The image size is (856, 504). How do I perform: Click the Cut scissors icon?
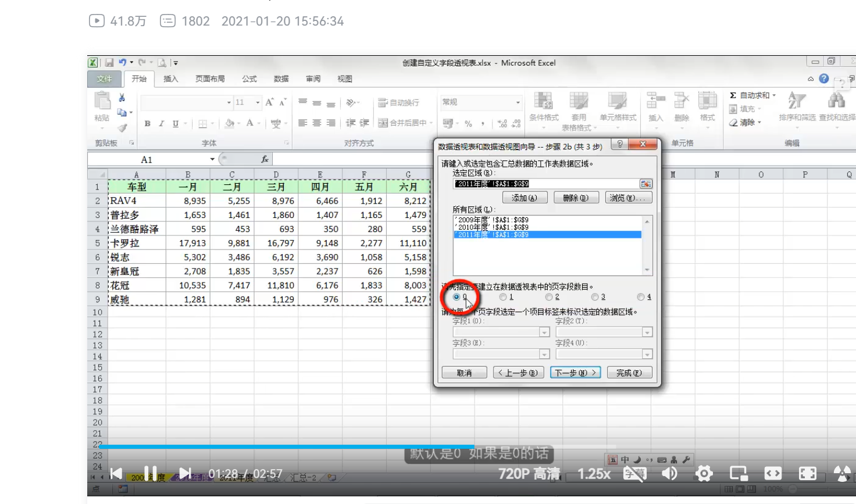pos(122,98)
